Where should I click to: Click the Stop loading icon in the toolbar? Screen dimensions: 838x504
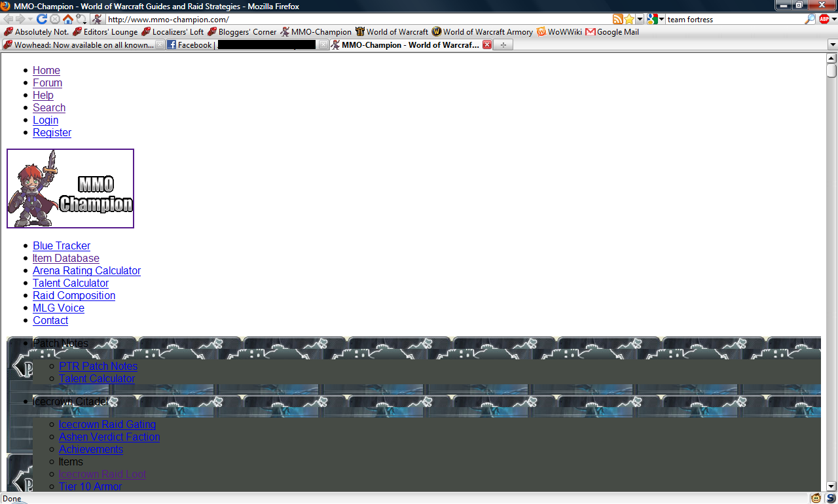pyautogui.click(x=55, y=19)
